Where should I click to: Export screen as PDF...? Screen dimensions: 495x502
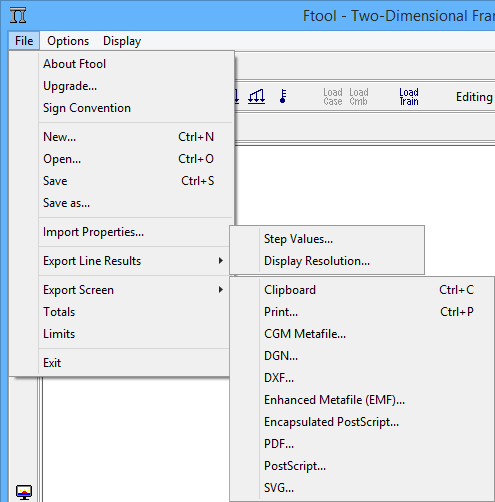pos(362,444)
